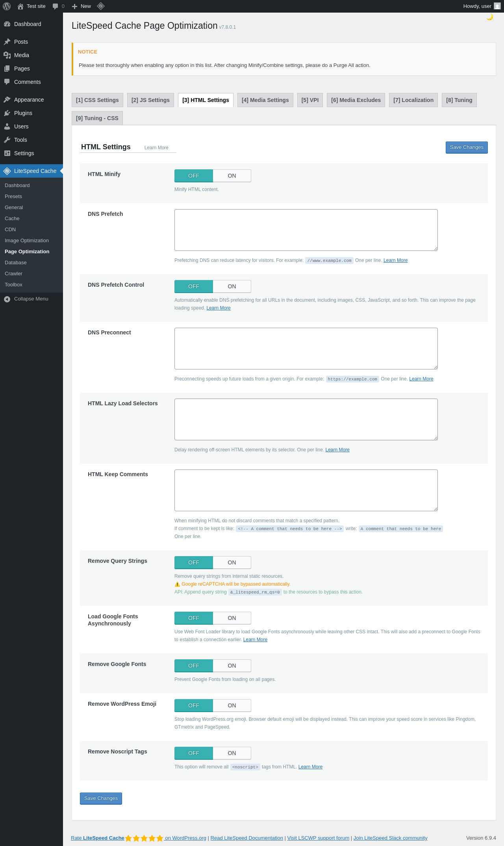Switch to the [2] JS Settings tab
The height and width of the screenshot is (846, 504).
coord(150,100)
